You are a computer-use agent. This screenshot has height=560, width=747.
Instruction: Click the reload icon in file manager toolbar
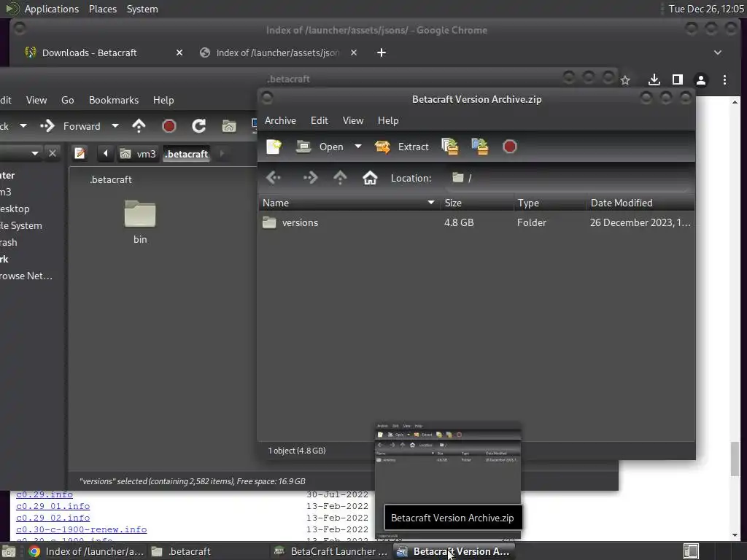[198, 126]
